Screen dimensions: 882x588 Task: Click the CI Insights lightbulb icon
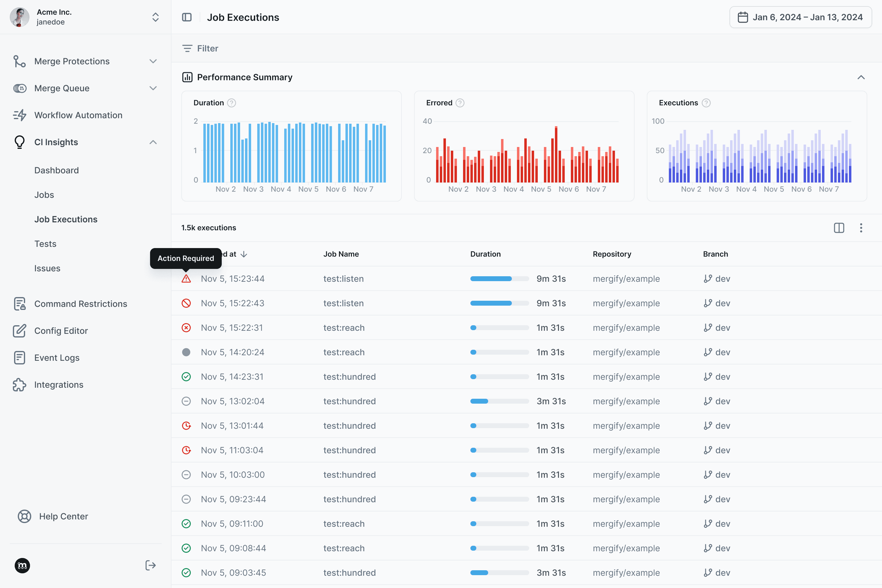[x=20, y=142]
